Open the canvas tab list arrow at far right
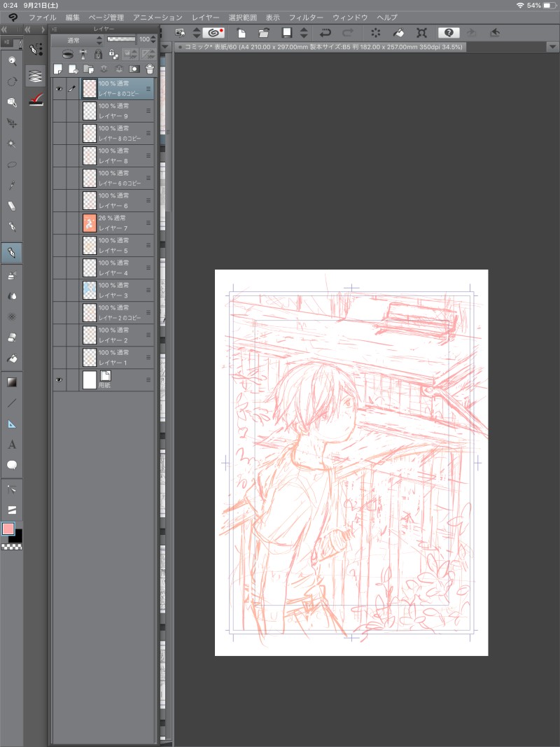This screenshot has height=747, width=560. [552, 47]
